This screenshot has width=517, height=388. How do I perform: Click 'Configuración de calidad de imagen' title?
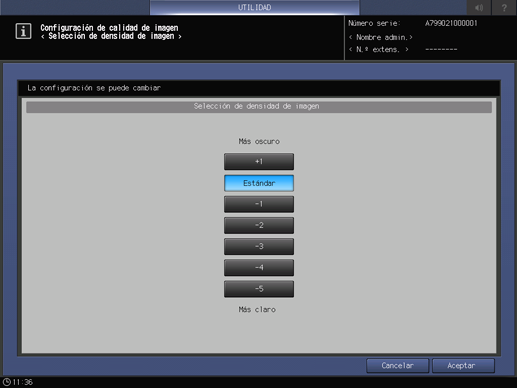click(109, 28)
